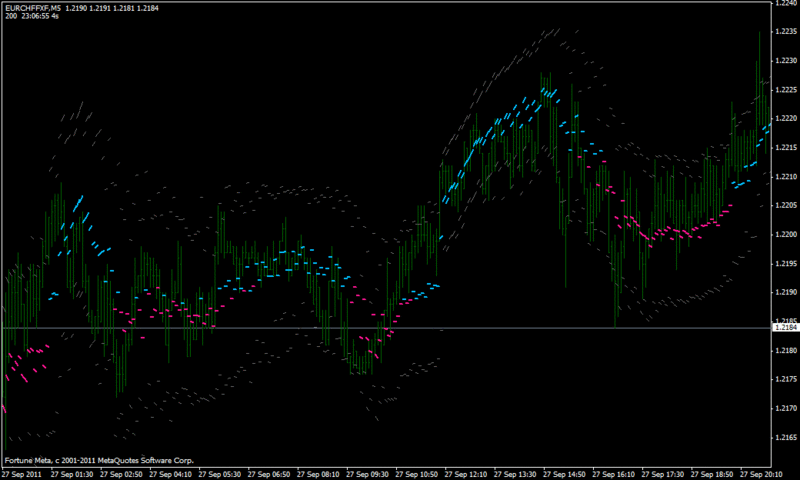The height and width of the screenshot is (480, 800).
Task: Click the '27 Sep 04:10' time label
Action: click(x=170, y=474)
